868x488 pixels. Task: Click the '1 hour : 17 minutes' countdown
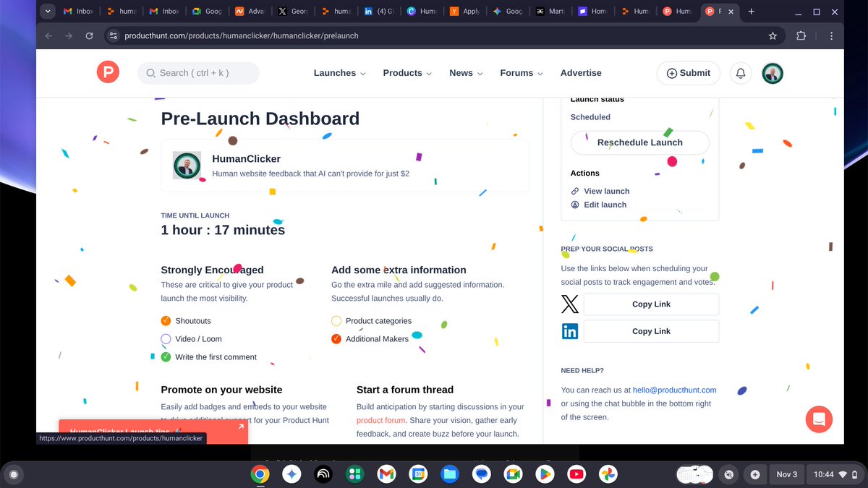(223, 230)
